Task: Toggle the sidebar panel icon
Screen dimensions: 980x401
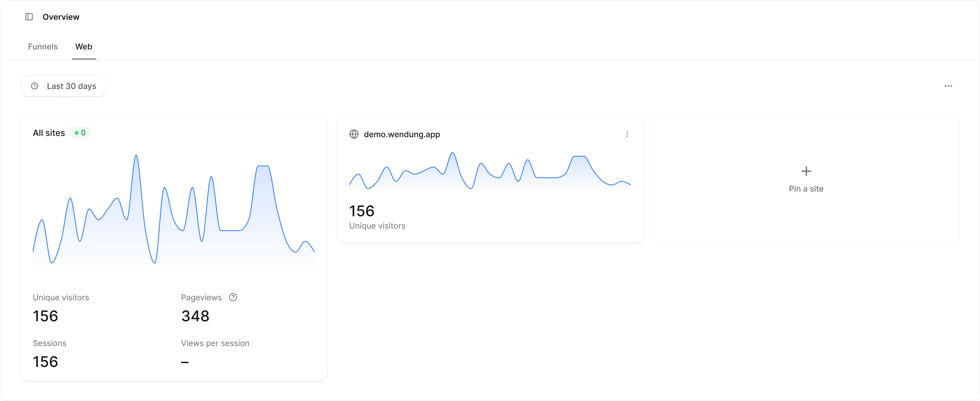Action: [x=29, y=17]
